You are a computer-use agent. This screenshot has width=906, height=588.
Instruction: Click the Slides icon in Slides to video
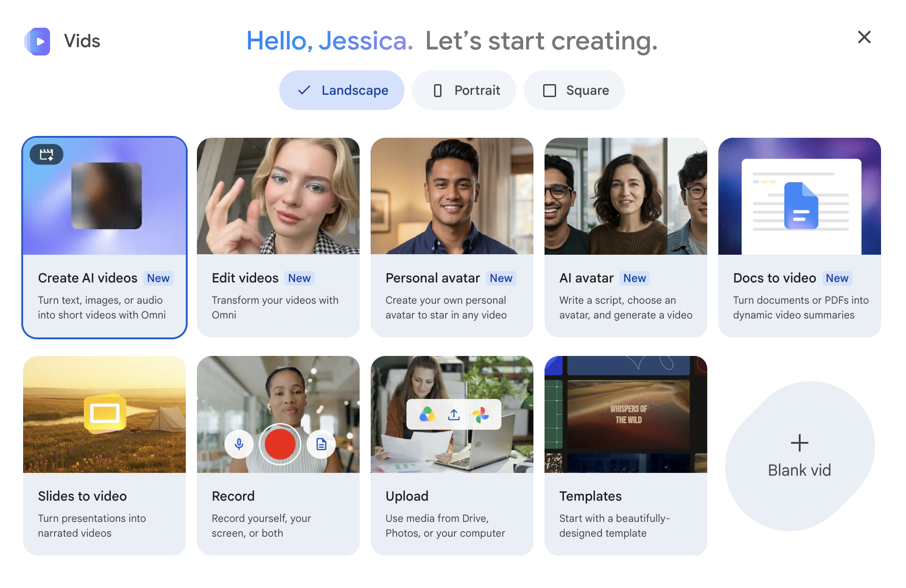105,413
